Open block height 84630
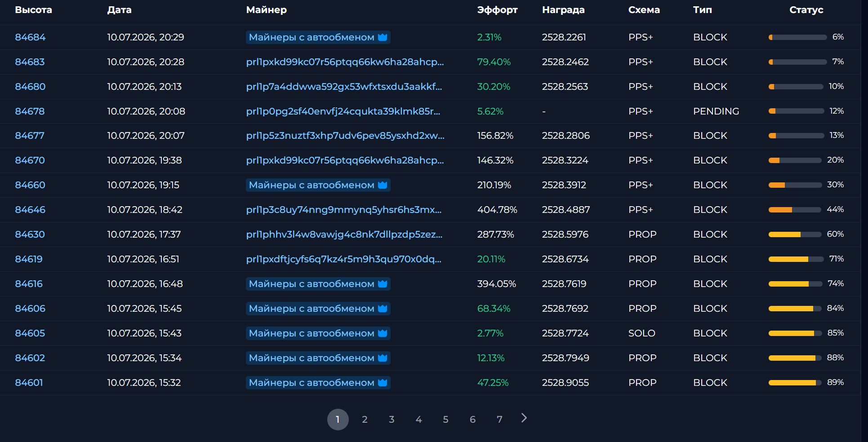The width and height of the screenshot is (868, 442). click(x=30, y=234)
